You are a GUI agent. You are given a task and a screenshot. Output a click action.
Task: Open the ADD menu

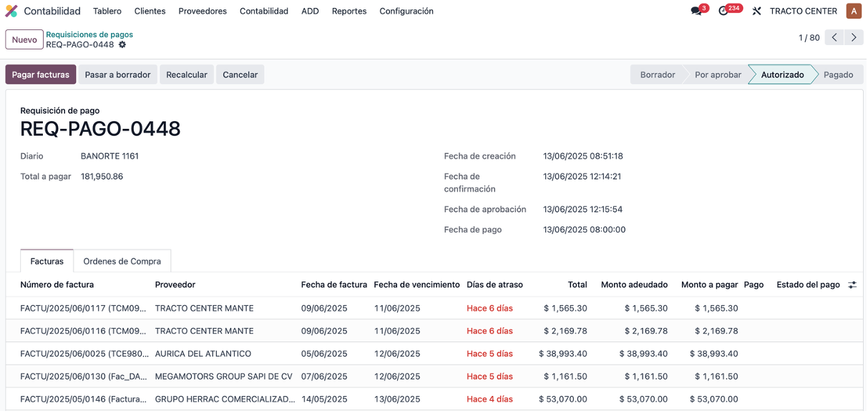[x=310, y=11]
